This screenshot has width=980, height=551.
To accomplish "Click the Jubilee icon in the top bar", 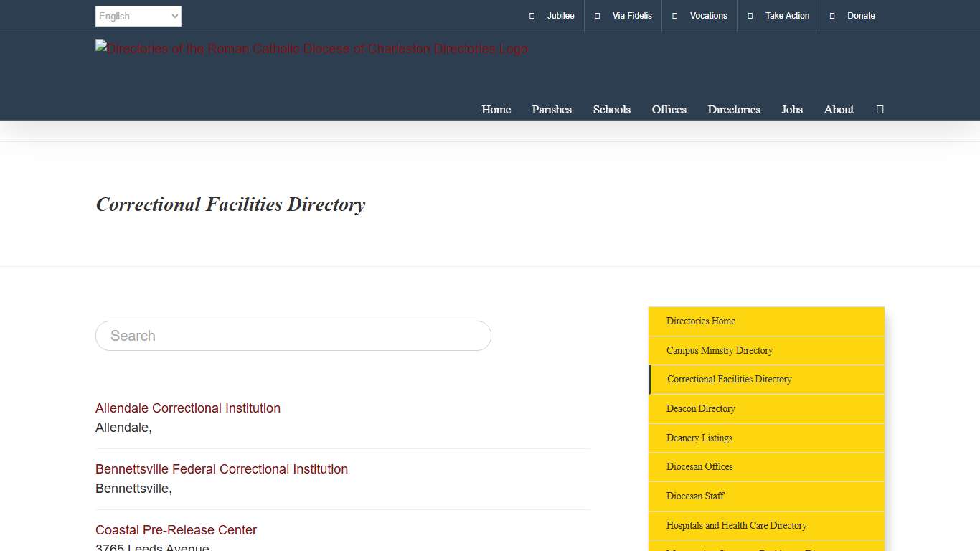I will tap(532, 16).
